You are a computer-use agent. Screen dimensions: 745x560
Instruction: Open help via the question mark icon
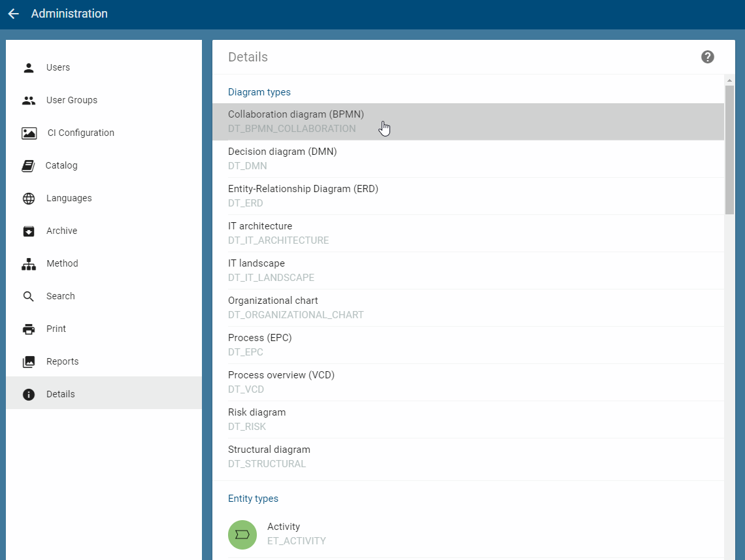tap(708, 57)
